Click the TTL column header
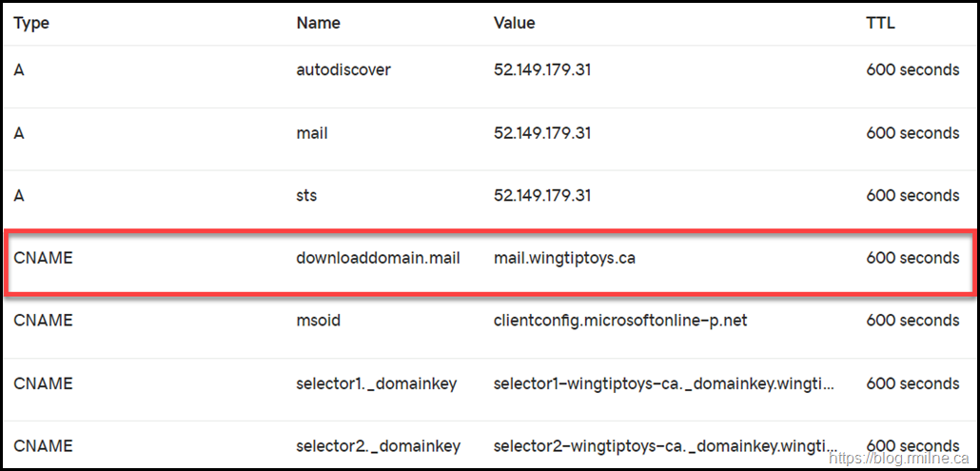The width and height of the screenshot is (980, 471). (880, 23)
